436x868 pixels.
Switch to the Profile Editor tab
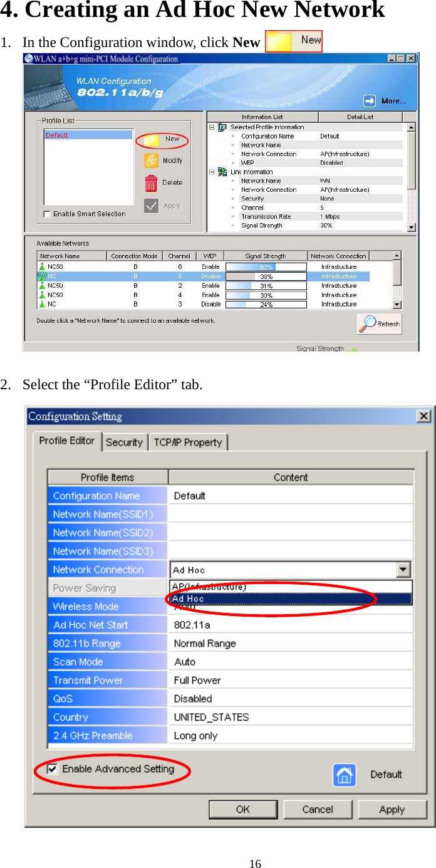66,441
